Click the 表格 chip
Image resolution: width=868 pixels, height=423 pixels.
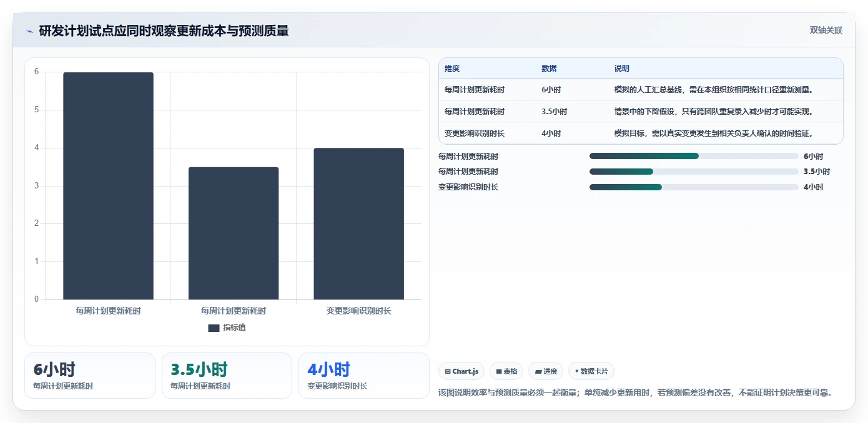[x=506, y=371]
